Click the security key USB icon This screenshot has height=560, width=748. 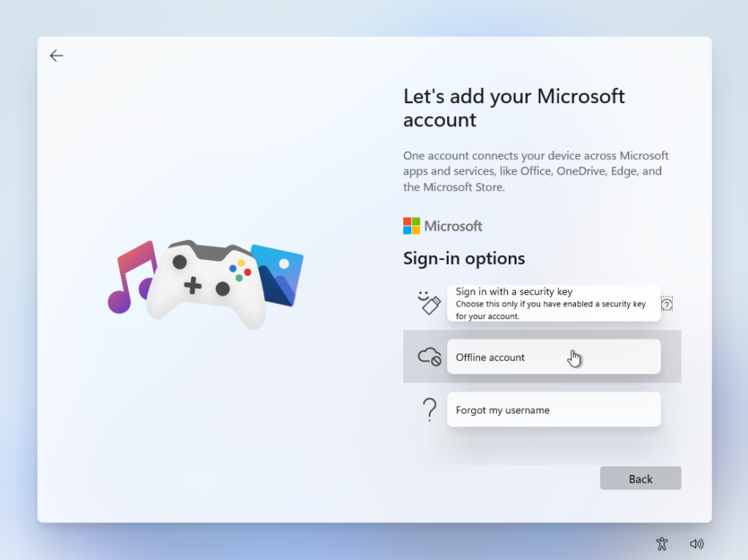429,304
